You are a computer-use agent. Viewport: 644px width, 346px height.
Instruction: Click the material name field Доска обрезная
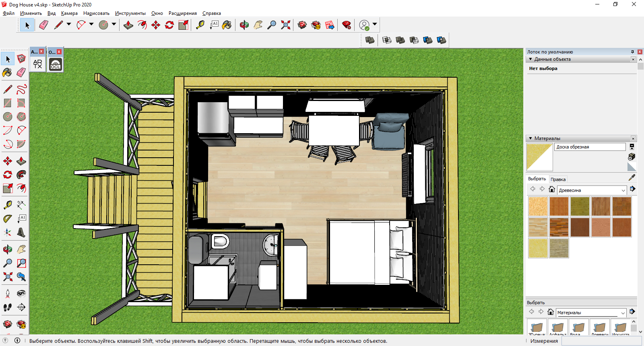590,147
